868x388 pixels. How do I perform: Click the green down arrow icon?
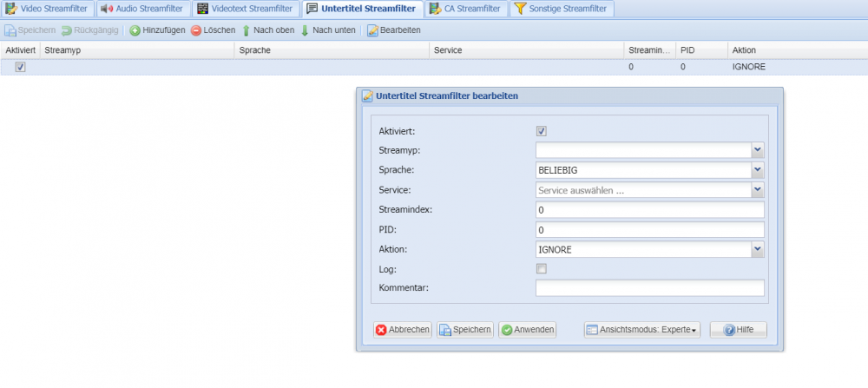click(305, 30)
